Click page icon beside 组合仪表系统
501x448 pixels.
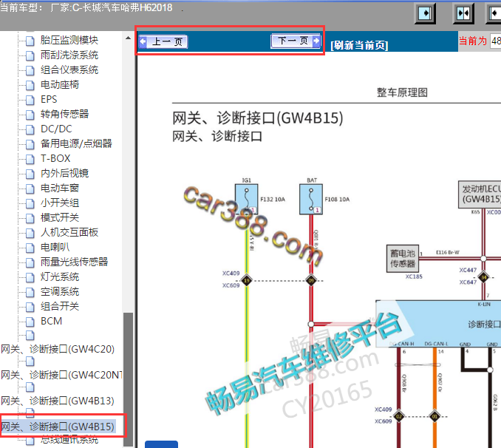30,70
